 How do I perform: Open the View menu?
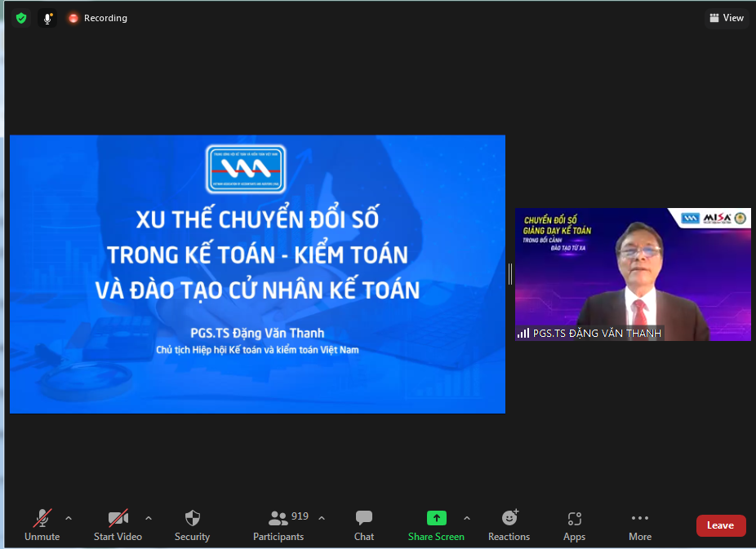726,17
